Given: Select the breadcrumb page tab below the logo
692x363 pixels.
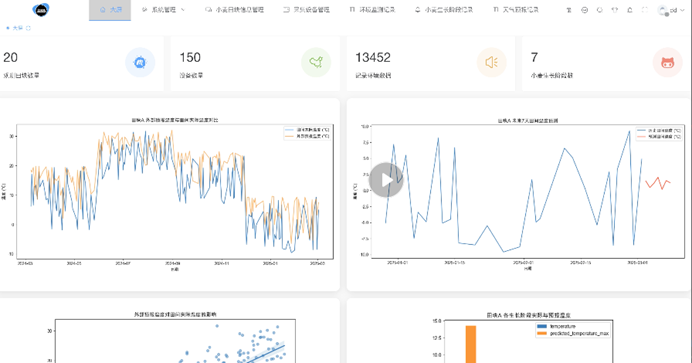Looking at the screenshot, I should [x=18, y=28].
